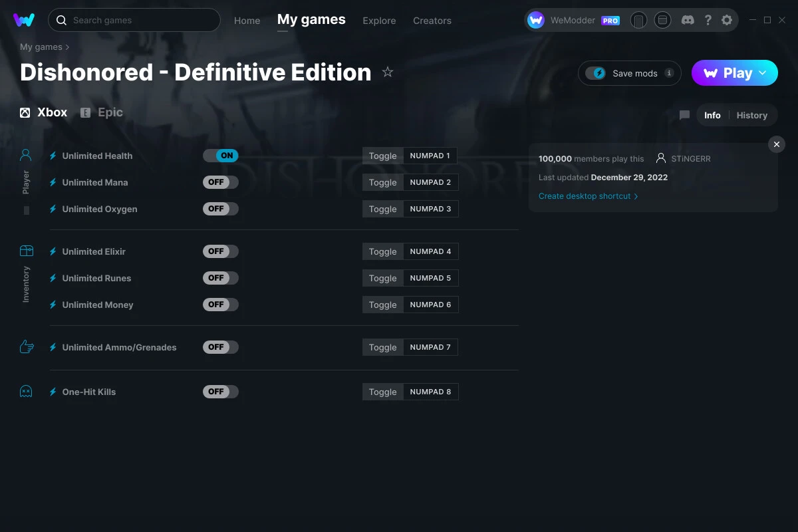This screenshot has width=798, height=532.
Task: Click the finger-gun sidebar icon below Inventory
Action: [26, 346]
